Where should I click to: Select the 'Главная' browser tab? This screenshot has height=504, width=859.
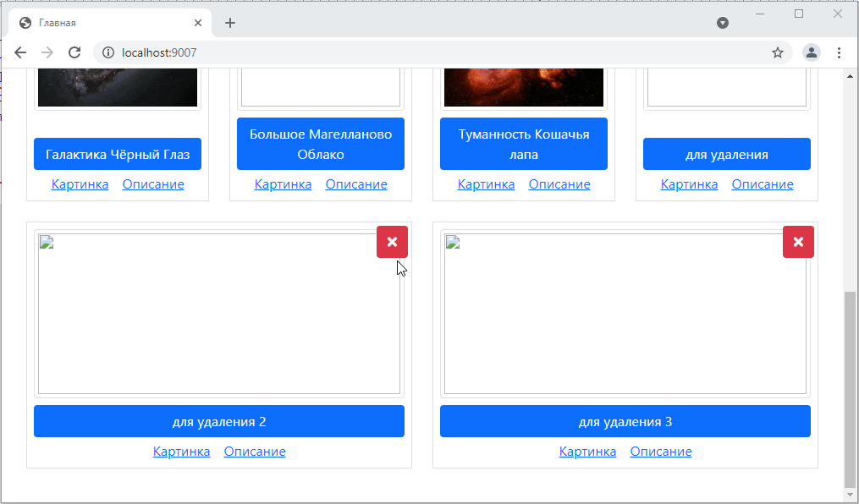[x=102, y=23]
